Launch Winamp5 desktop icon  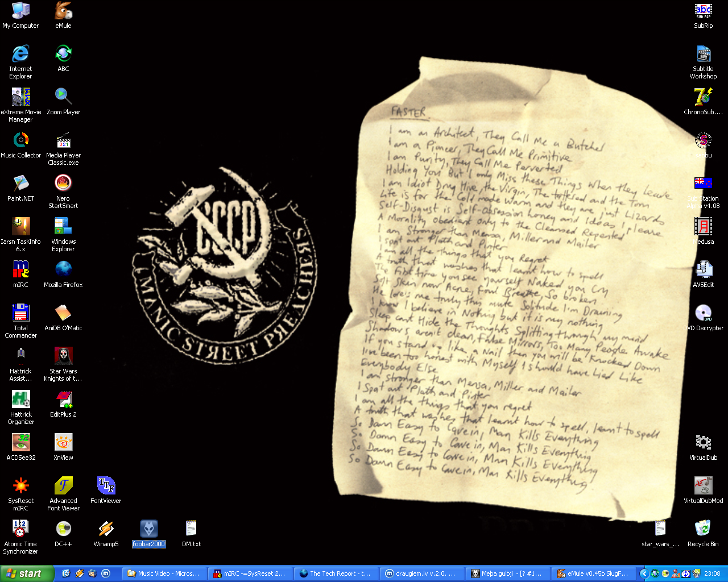106,534
